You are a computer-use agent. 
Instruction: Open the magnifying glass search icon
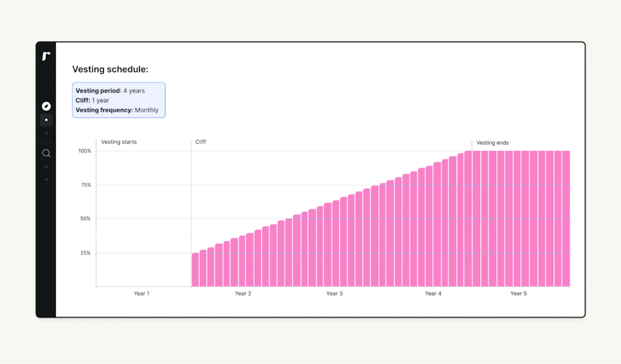46,153
